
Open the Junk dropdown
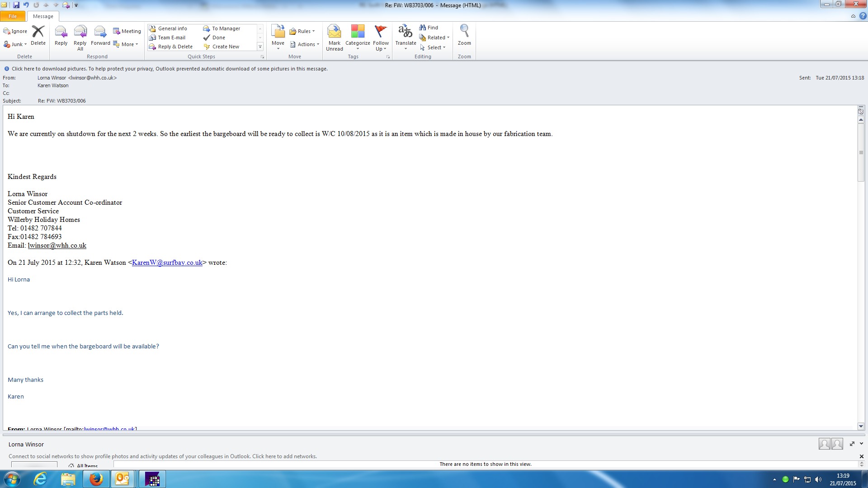(x=16, y=44)
